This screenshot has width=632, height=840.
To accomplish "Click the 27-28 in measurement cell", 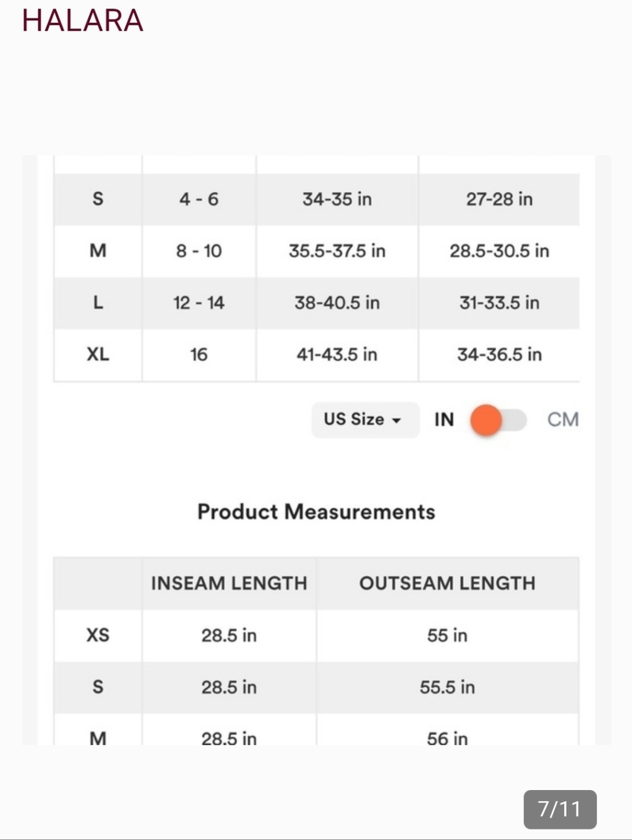I will tap(499, 199).
